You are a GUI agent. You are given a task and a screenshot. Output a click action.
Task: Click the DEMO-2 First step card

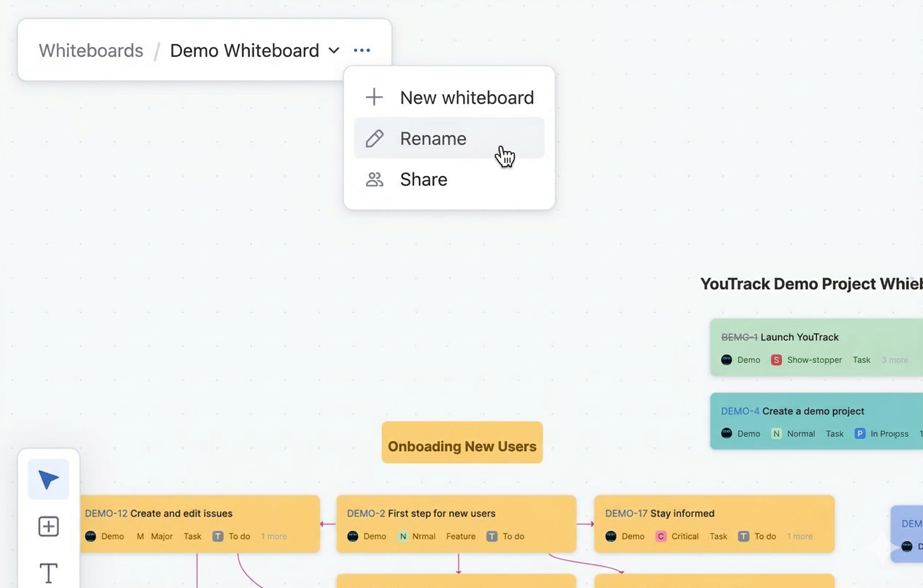point(456,524)
